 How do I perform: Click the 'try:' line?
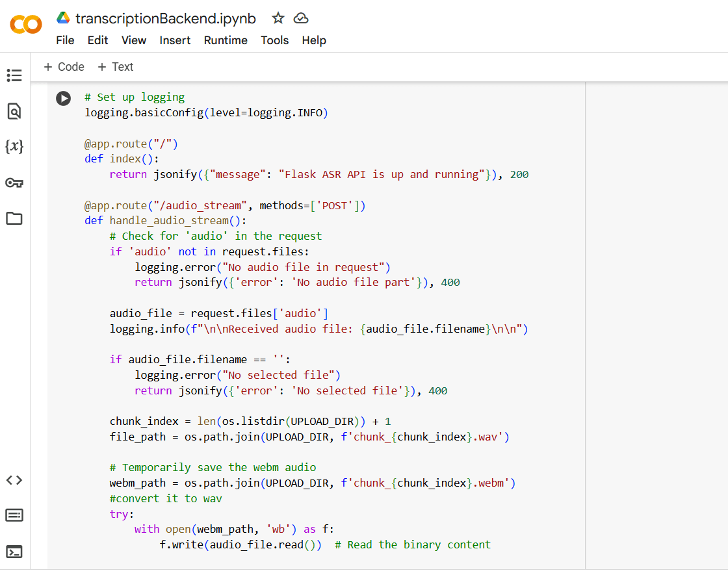tap(122, 514)
